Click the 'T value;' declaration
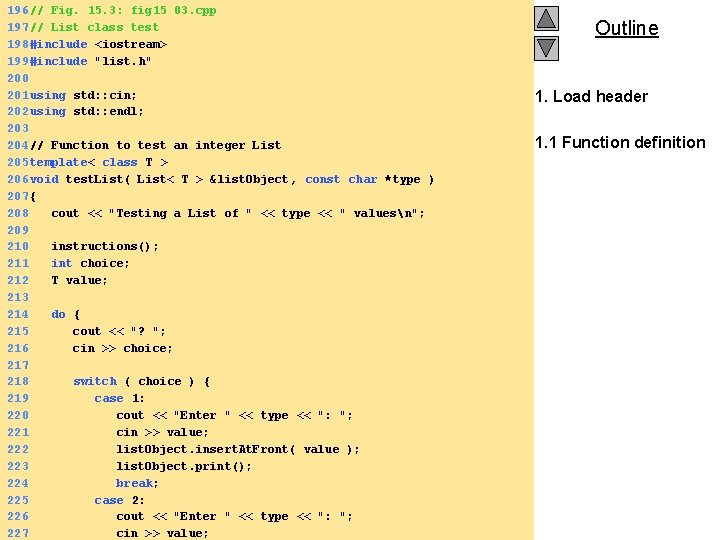 point(79,280)
